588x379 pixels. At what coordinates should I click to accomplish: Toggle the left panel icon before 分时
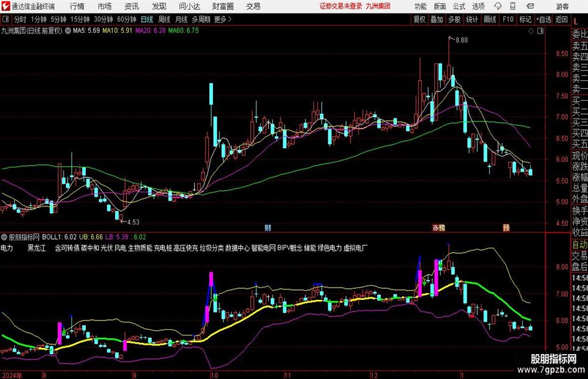tap(6, 19)
